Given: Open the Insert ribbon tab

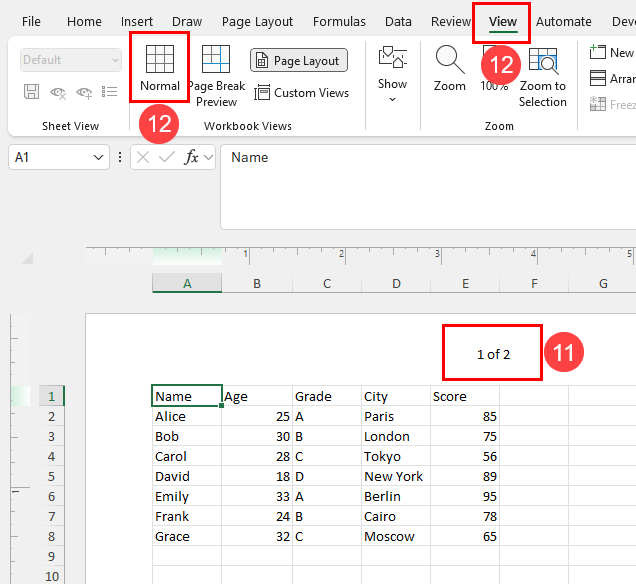Looking at the screenshot, I should [x=137, y=21].
